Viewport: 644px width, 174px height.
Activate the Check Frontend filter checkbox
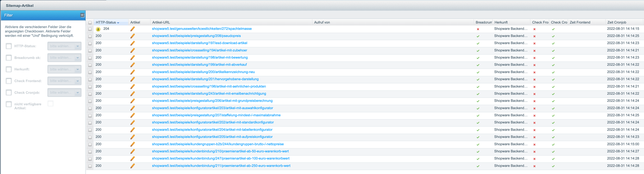click(x=9, y=81)
